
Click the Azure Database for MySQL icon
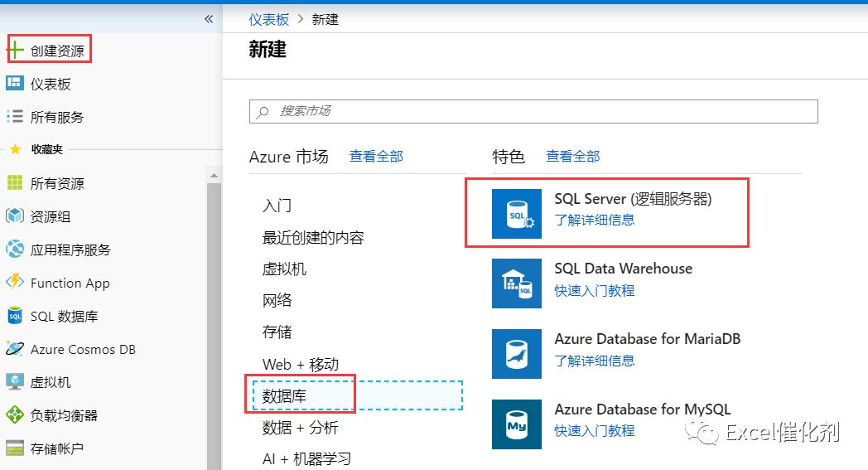(517, 424)
